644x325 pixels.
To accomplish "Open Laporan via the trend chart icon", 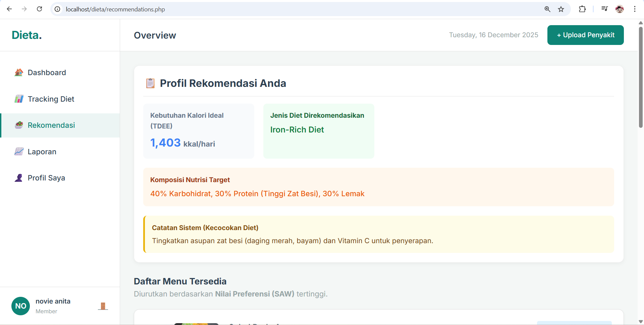I will 19,151.
